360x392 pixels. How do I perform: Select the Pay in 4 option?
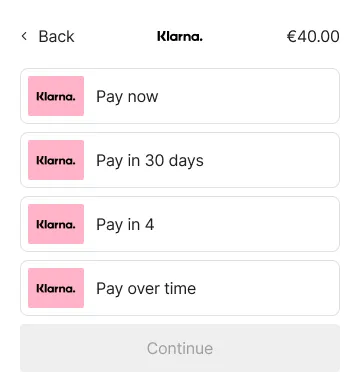(180, 224)
